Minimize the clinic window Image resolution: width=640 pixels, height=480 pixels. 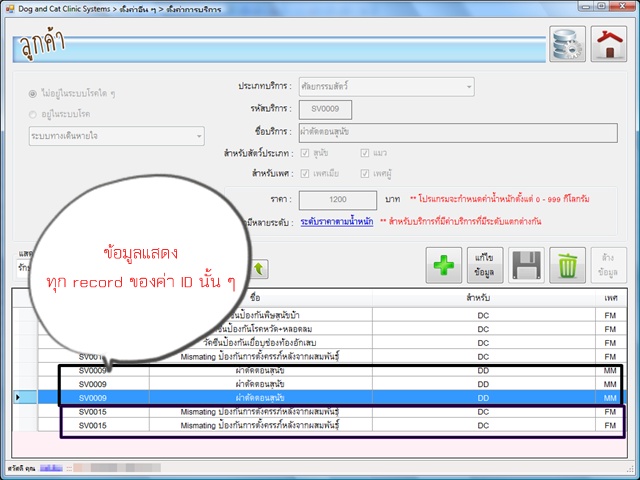[586, 6]
